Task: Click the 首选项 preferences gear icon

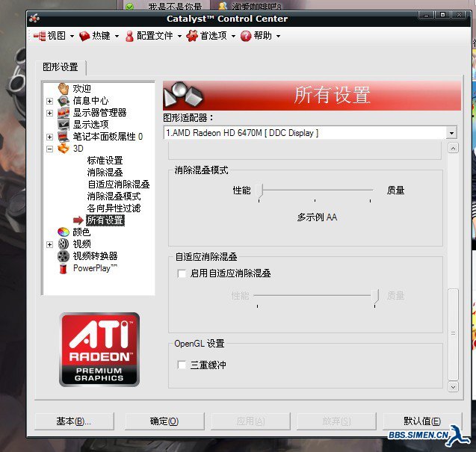Action: (192, 36)
